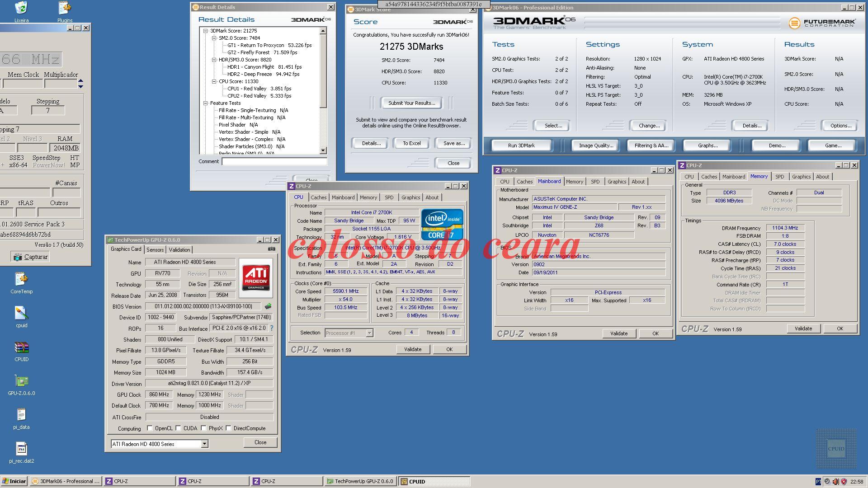Click scroll up arrow in Result Details
Viewport: 868px width, 488px height.
tap(323, 31)
